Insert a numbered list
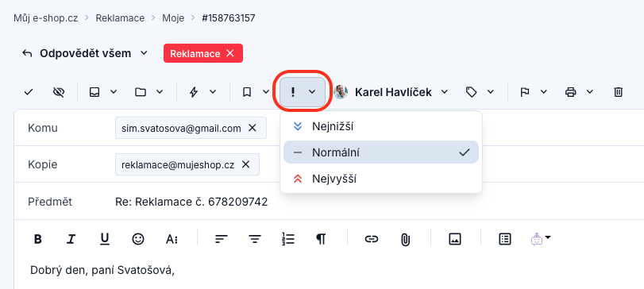 tap(288, 239)
